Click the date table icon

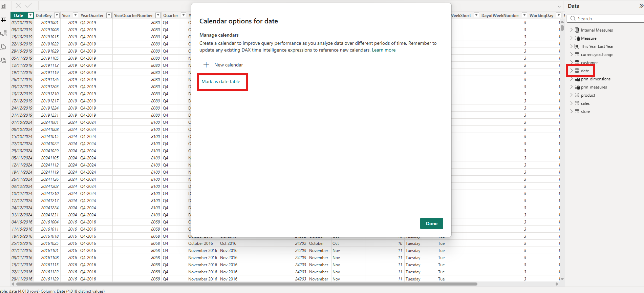pos(577,71)
